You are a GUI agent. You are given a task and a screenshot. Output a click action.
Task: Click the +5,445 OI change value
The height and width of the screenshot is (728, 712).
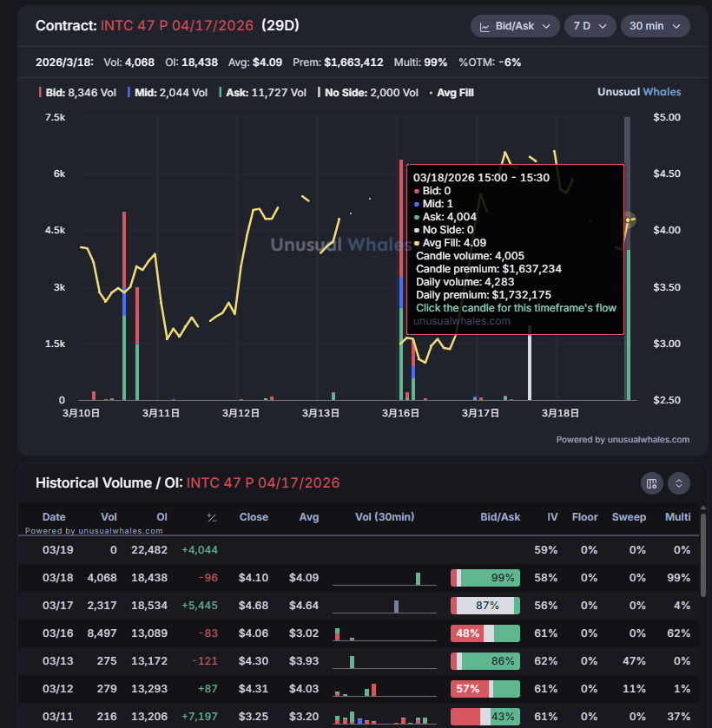[200, 606]
